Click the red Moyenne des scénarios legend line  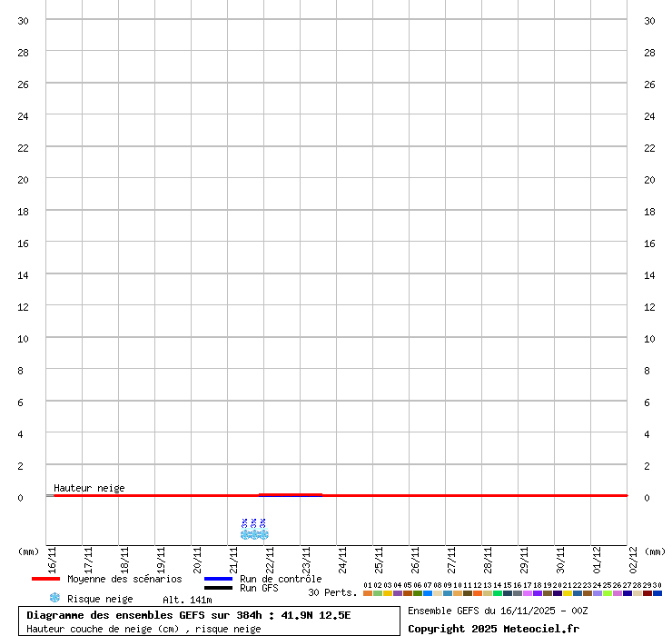coord(45,579)
